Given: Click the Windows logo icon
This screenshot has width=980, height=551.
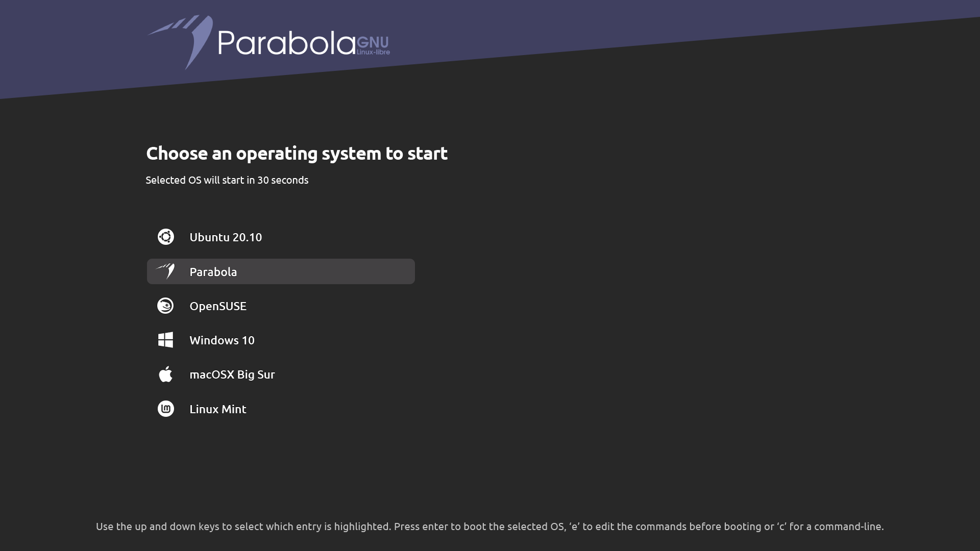Looking at the screenshot, I should [165, 340].
